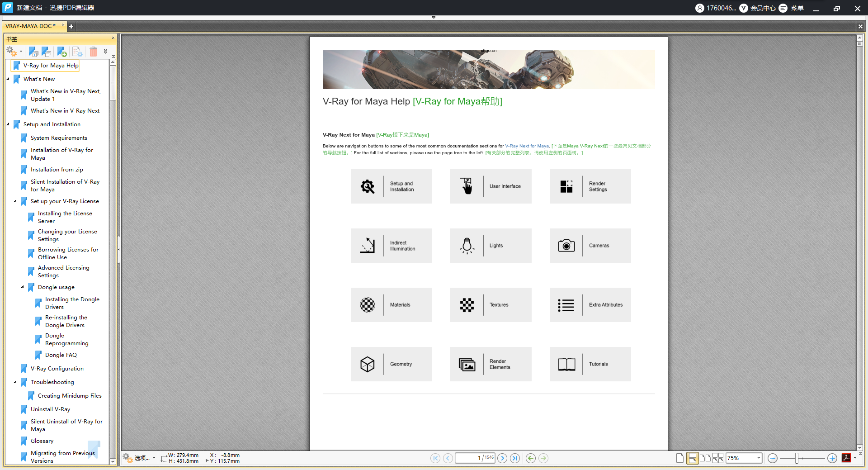The height and width of the screenshot is (470, 868).
Task: Open the System Requirements bookmark
Action: [59, 138]
